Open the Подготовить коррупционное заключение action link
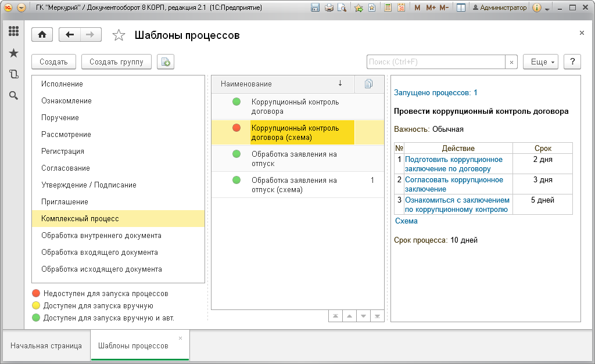The image size is (595, 364). pyautogui.click(x=454, y=164)
